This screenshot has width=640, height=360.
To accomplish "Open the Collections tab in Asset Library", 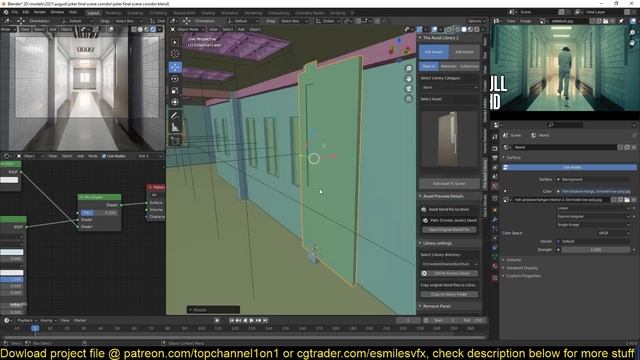I will [x=469, y=66].
